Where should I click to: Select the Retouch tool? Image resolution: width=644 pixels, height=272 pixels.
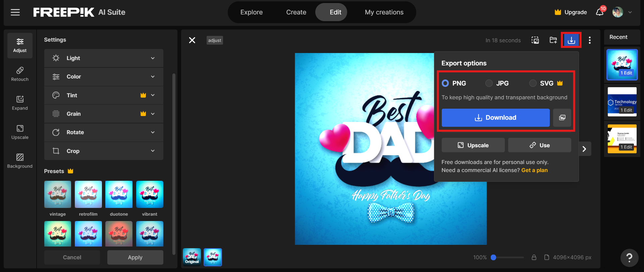pos(20,74)
